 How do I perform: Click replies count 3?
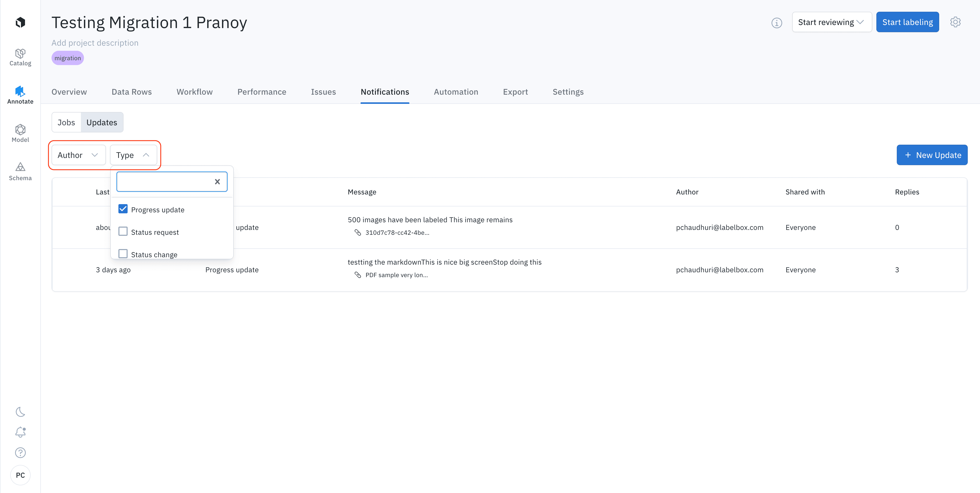tap(897, 270)
